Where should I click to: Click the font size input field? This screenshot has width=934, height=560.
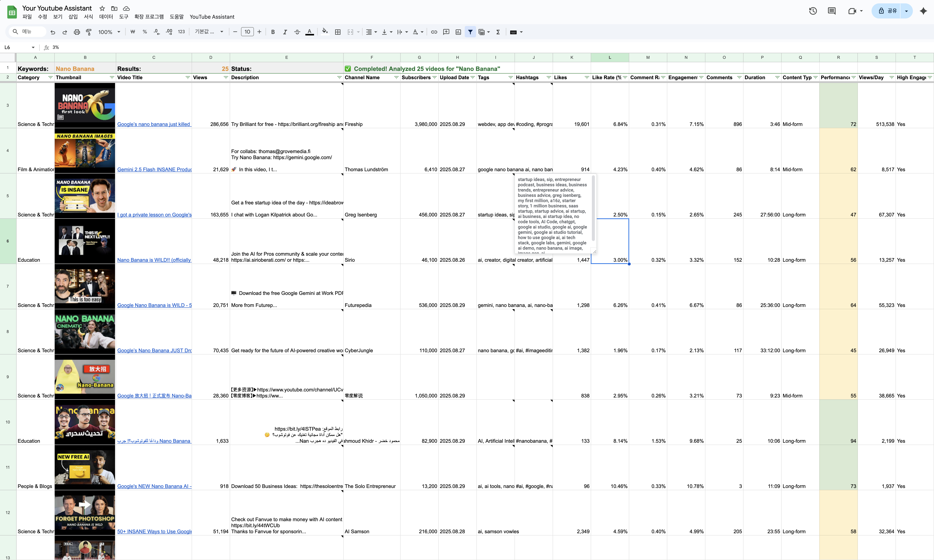click(247, 32)
